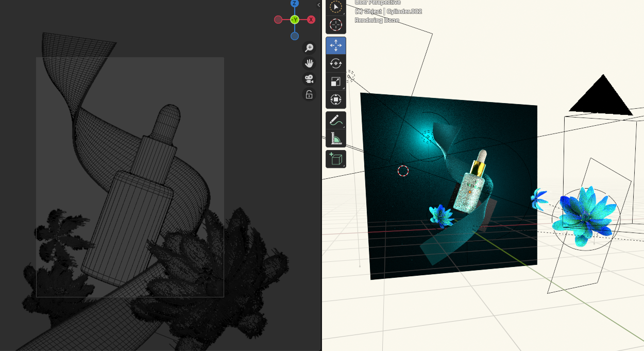Snap view to the red X axis
Screen dimensions: 644x351
[311, 20]
